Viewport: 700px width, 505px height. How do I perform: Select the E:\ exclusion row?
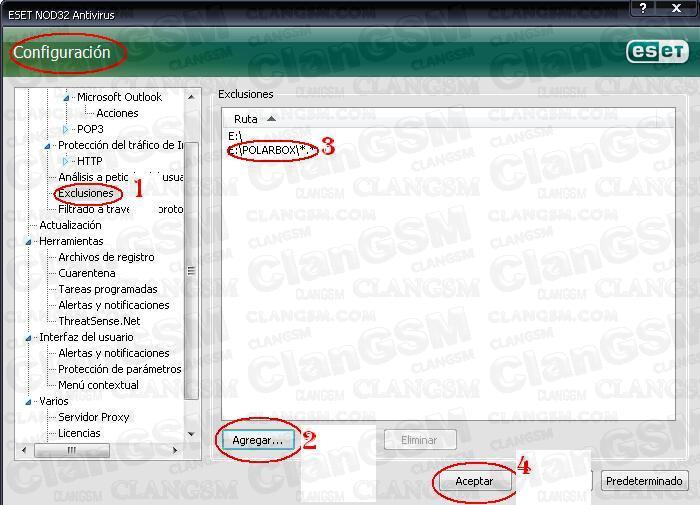tap(448, 136)
